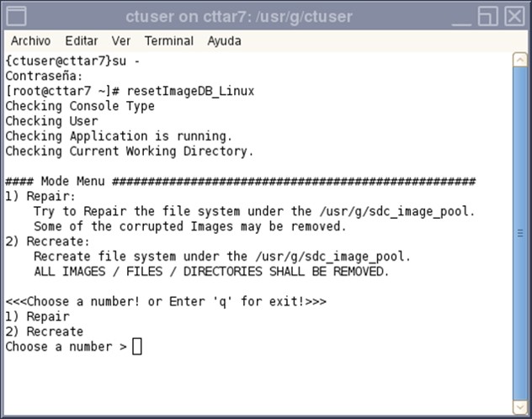The height and width of the screenshot is (419, 532).
Task: Click the "ALL IMAGES / FILES" warning line
Action: click(x=211, y=272)
